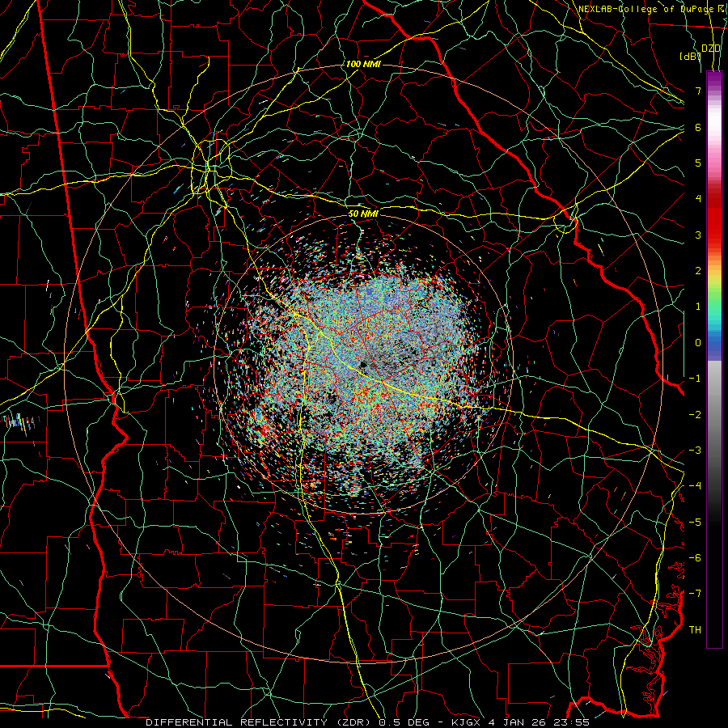Click the color scale bar at 0 dB
This screenshot has height=728, width=728.
[714, 343]
